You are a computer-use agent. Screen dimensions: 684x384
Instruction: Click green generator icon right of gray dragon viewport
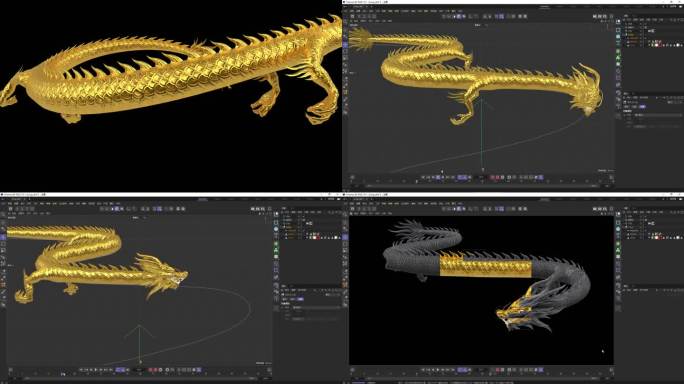(x=618, y=244)
